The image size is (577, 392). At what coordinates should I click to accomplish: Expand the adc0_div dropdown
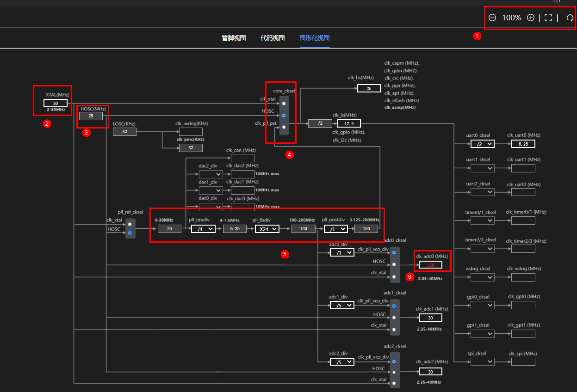tap(342, 253)
